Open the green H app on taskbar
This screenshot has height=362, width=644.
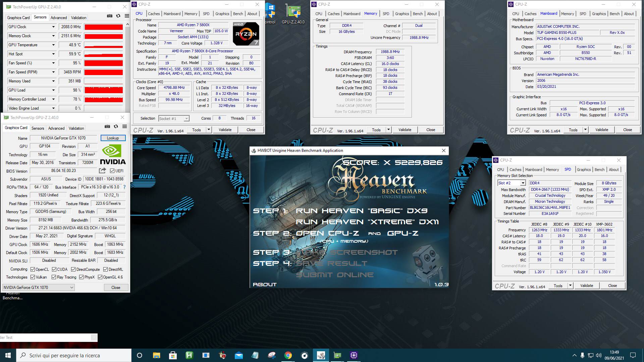pyautogui.click(x=189, y=355)
